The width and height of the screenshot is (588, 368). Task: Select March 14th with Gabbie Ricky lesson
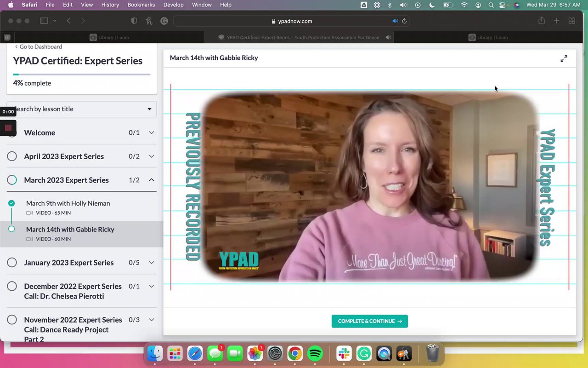pyautogui.click(x=70, y=229)
